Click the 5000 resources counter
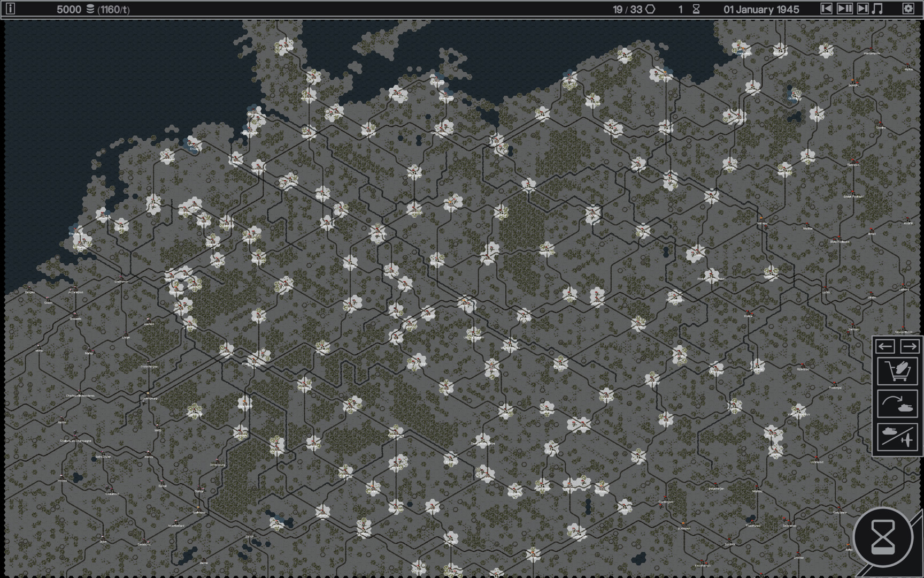 point(69,9)
